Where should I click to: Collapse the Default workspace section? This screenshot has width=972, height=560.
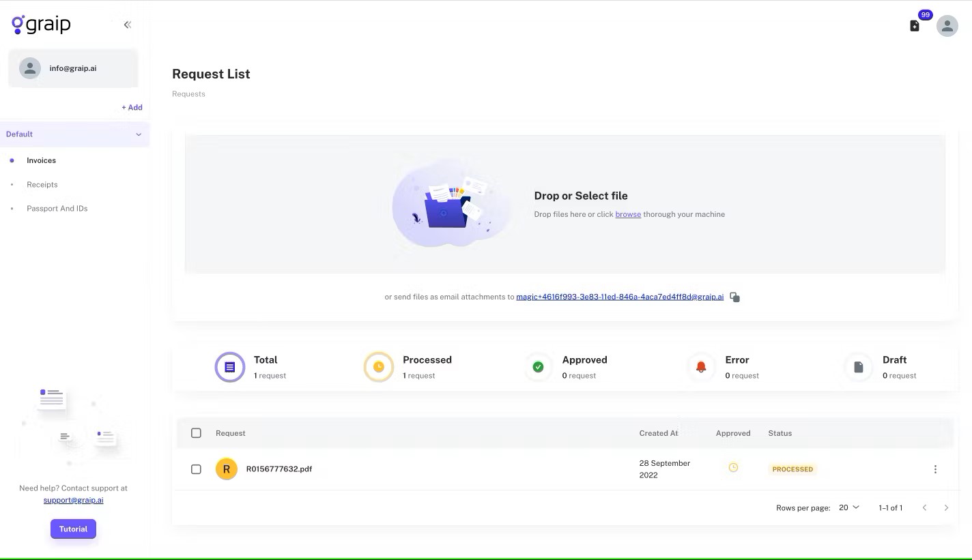[x=139, y=134]
